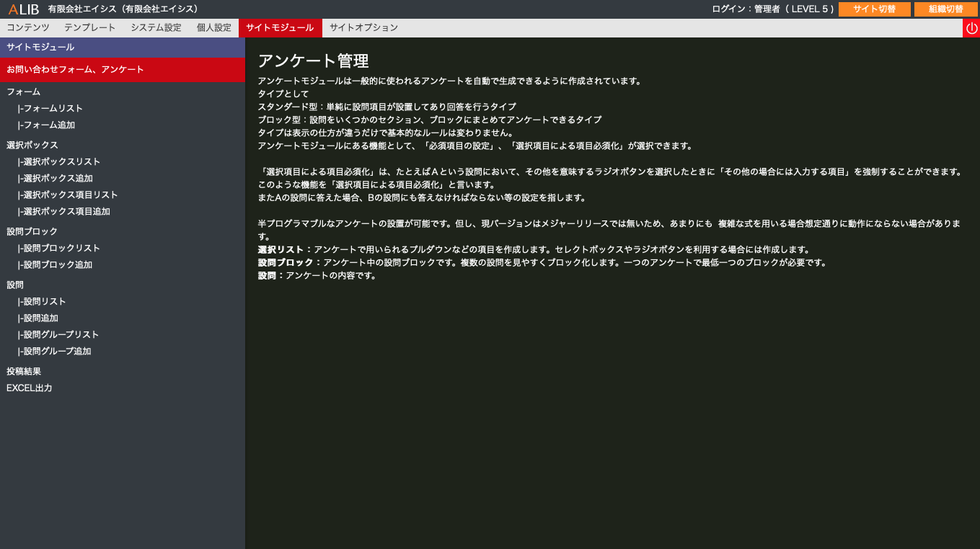The height and width of the screenshot is (549, 980).
Task: Choose 選択ボックス項目追加 in the sidebar
Action: click(x=66, y=212)
